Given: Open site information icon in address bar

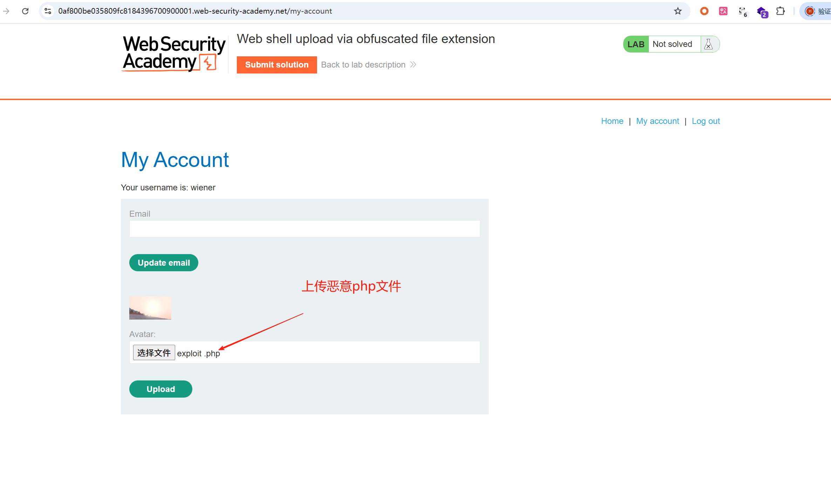Looking at the screenshot, I should (48, 11).
